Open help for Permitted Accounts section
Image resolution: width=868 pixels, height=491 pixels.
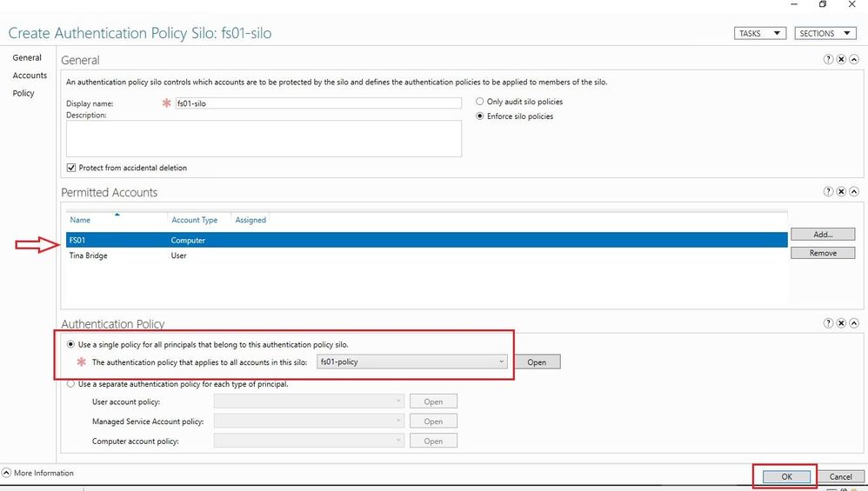[x=828, y=191]
